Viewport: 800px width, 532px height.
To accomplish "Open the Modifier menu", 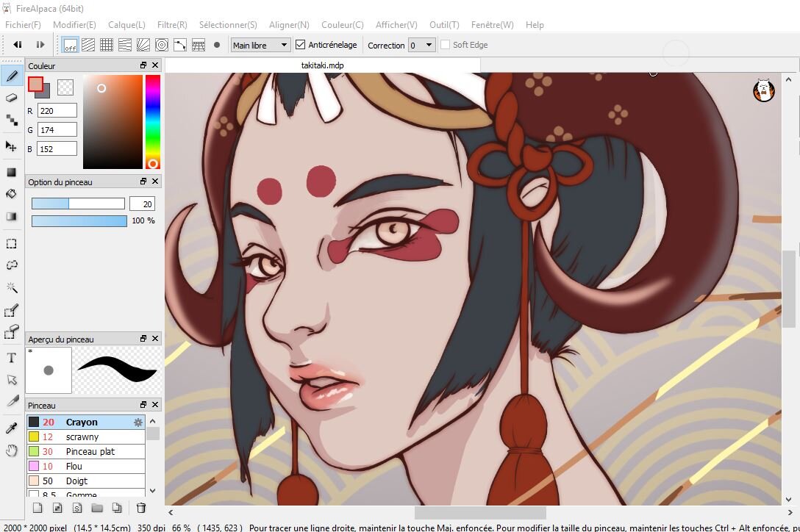I will pos(74,24).
